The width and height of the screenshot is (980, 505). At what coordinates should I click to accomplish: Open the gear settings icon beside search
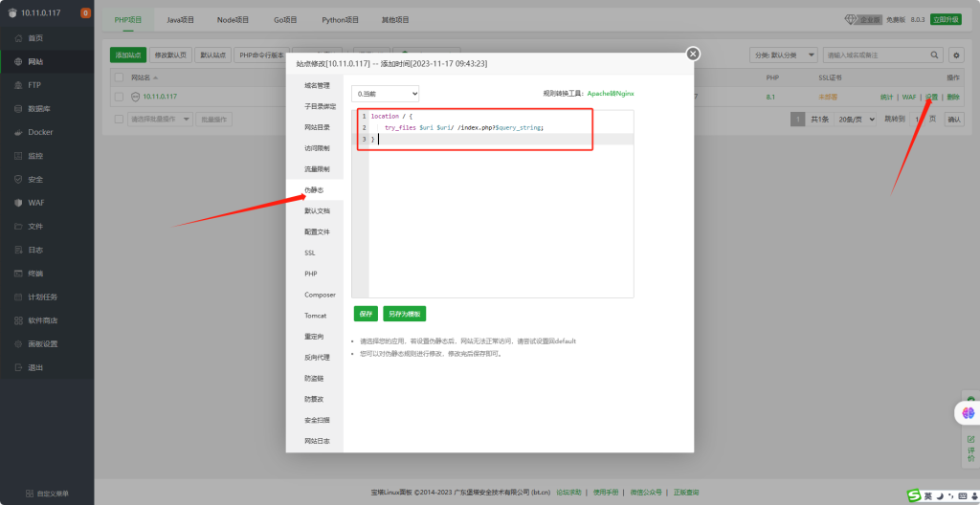point(956,55)
